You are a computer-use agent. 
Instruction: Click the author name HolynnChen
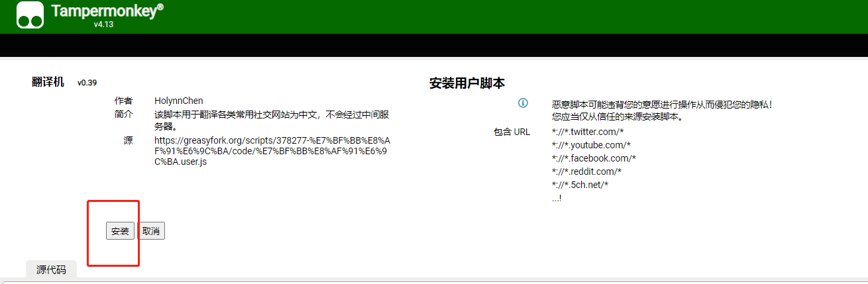179,101
